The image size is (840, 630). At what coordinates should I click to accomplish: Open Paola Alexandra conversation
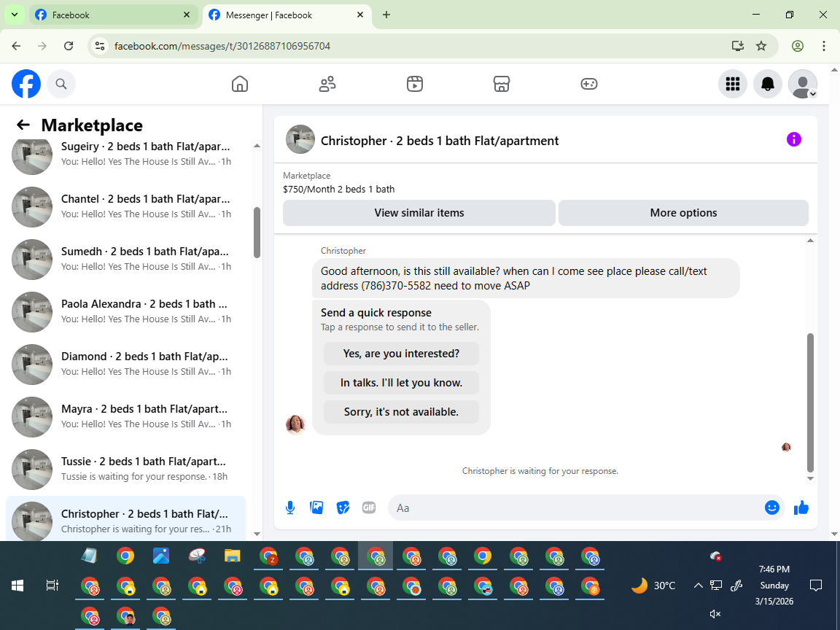pyautogui.click(x=126, y=311)
